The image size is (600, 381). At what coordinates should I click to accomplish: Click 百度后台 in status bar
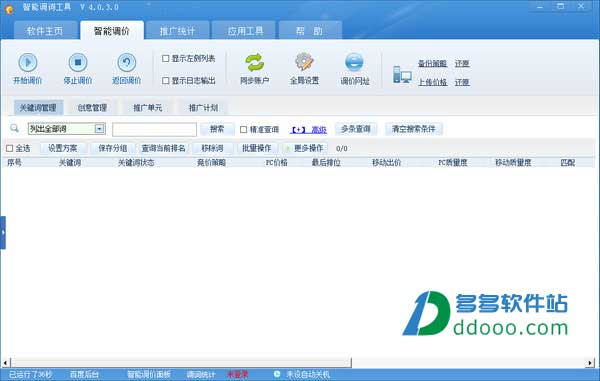coord(84,374)
